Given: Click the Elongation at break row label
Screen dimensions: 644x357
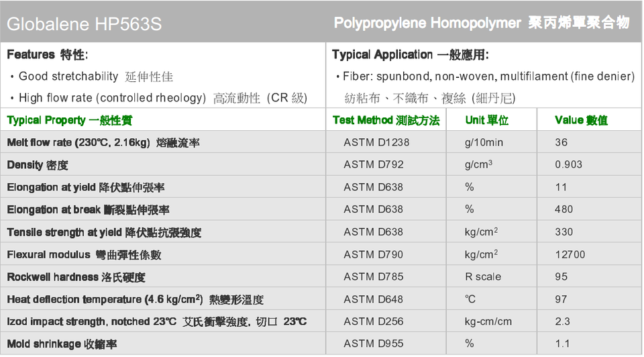Looking at the screenshot, I should [88, 210].
